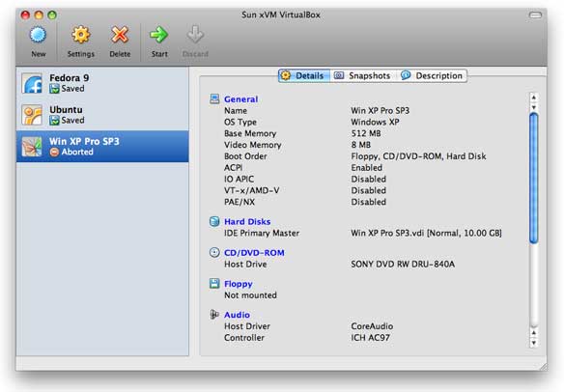
Task: Switch to the Description tab
Action: pyautogui.click(x=432, y=75)
